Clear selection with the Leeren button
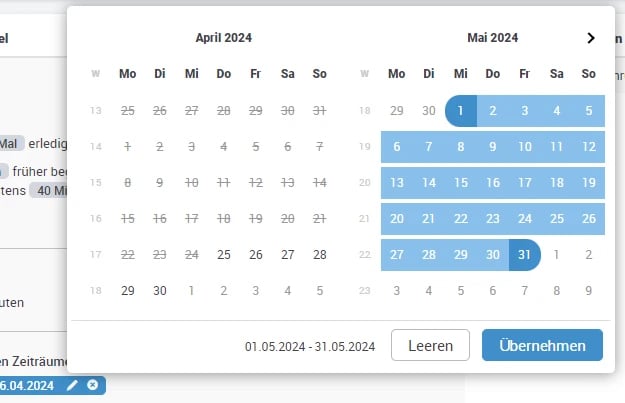Image resolution: width=625 pixels, height=403 pixels. pos(430,345)
